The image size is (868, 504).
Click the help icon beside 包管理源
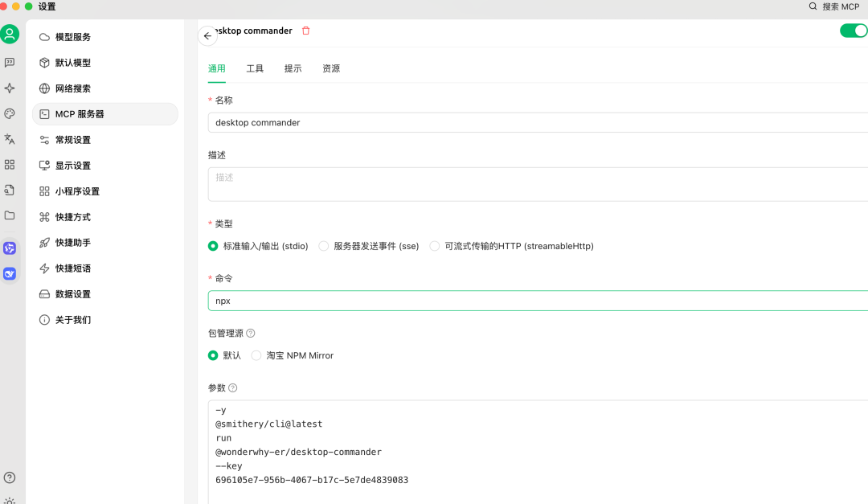click(249, 333)
